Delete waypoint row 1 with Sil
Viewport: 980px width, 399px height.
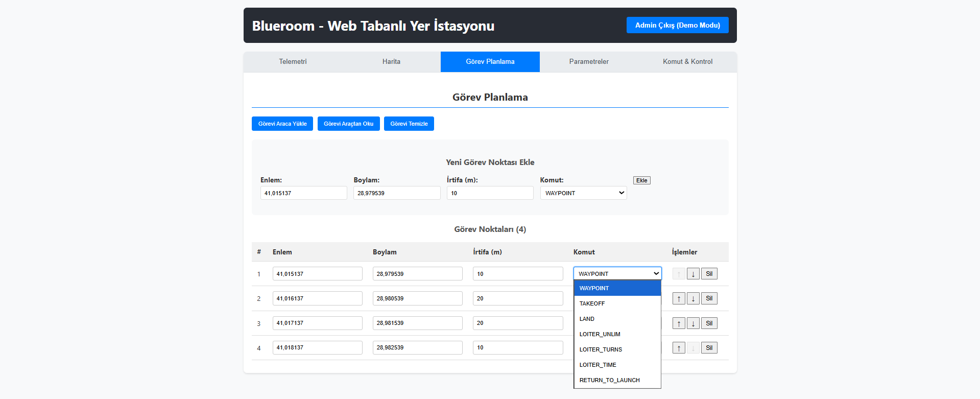point(709,274)
